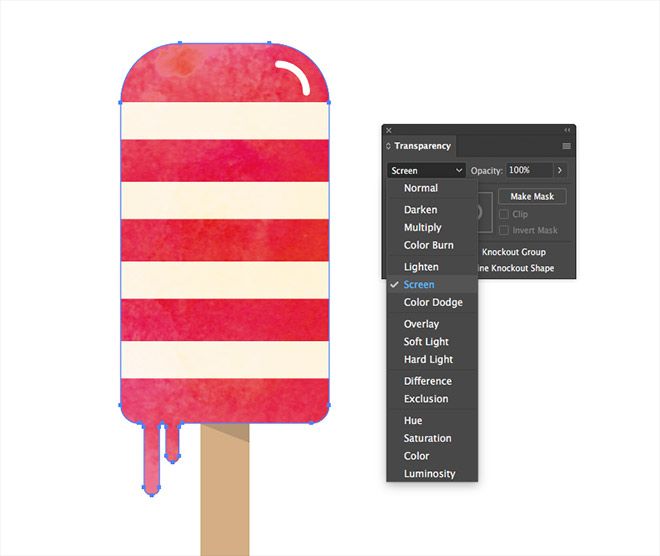Choose Color blending mode
The width and height of the screenshot is (660, 556).
432,456
